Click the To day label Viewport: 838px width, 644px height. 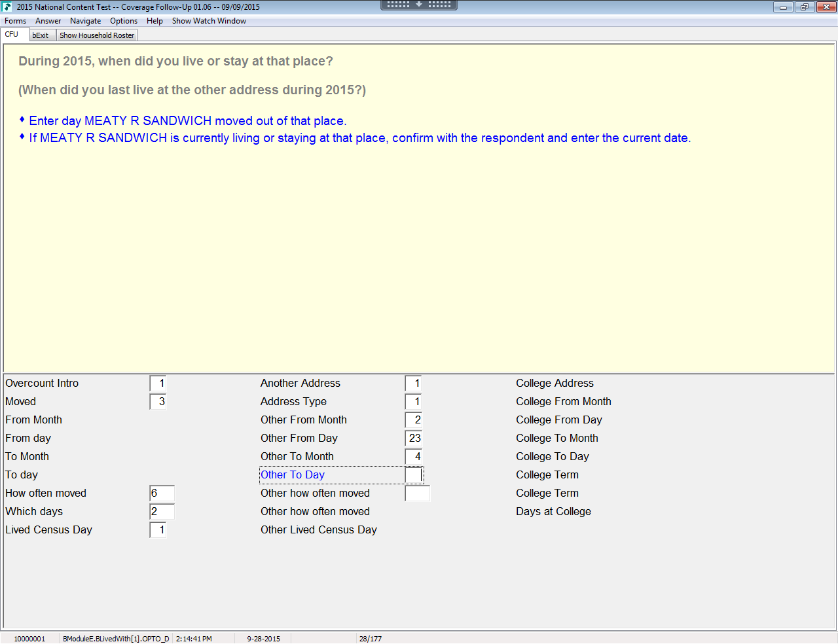click(x=22, y=475)
